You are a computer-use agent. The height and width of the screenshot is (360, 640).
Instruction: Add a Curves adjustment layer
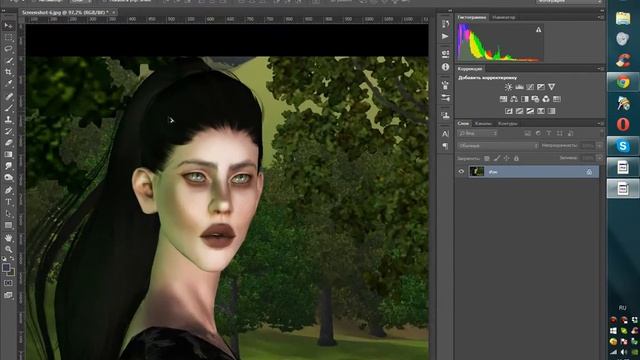(x=530, y=87)
